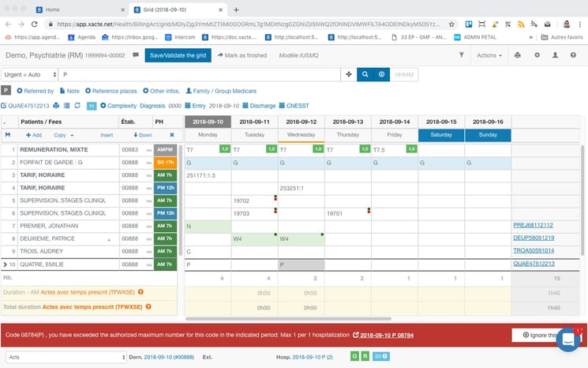Open the PREJ68112112 link

tap(533, 225)
